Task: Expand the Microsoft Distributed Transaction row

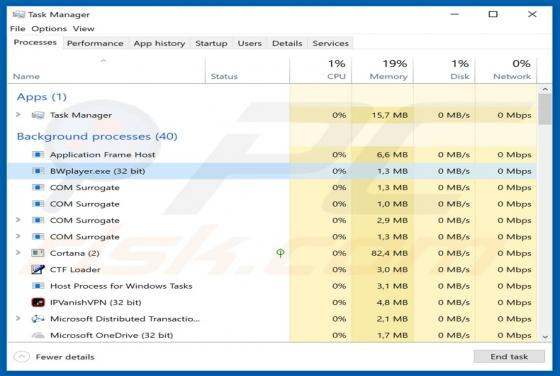Action: coord(18,319)
